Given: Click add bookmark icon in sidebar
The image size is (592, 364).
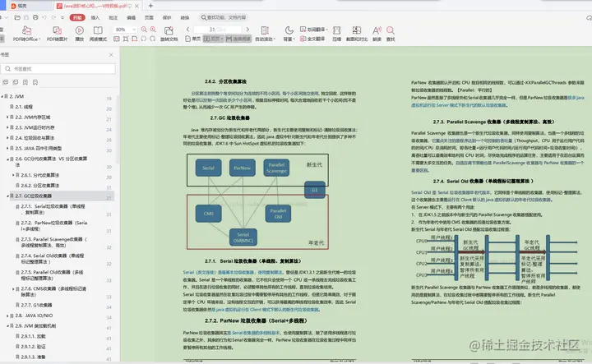Looking at the screenshot, I should tap(25, 82).
